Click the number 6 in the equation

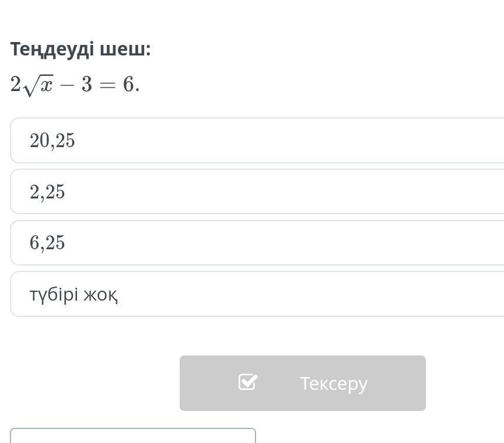click(x=128, y=85)
